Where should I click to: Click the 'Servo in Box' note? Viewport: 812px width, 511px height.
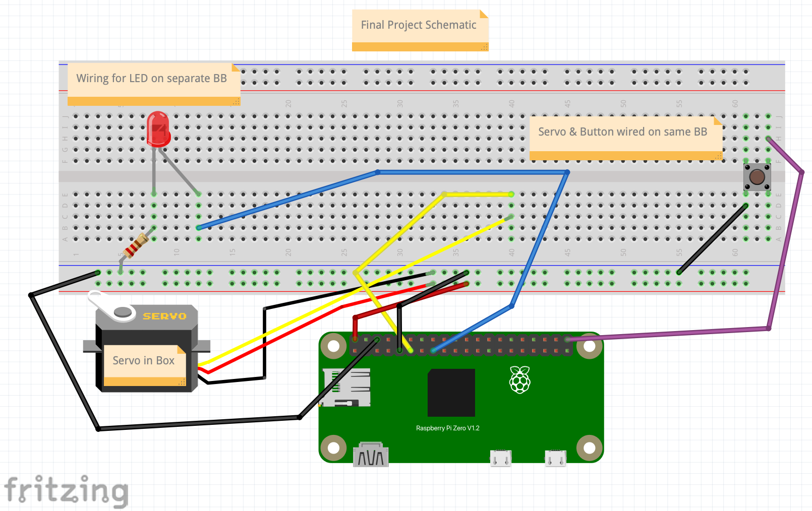click(145, 366)
